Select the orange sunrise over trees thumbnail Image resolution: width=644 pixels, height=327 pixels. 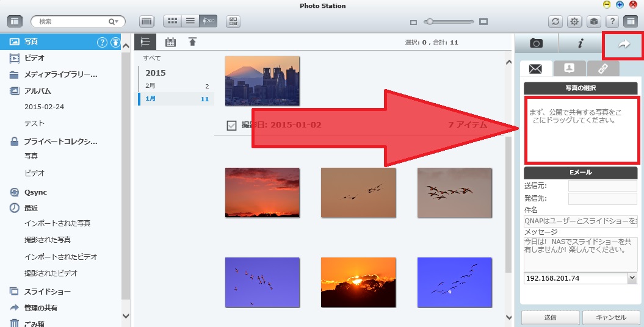358,282
